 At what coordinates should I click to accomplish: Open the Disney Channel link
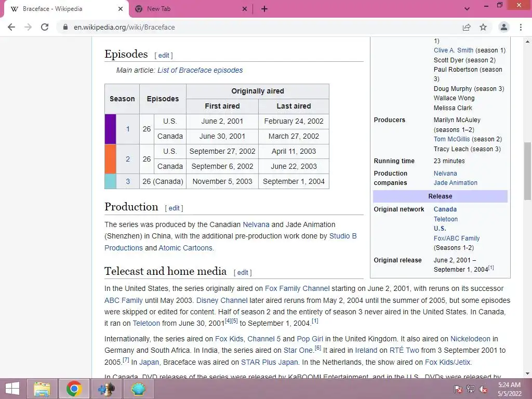pyautogui.click(x=222, y=300)
